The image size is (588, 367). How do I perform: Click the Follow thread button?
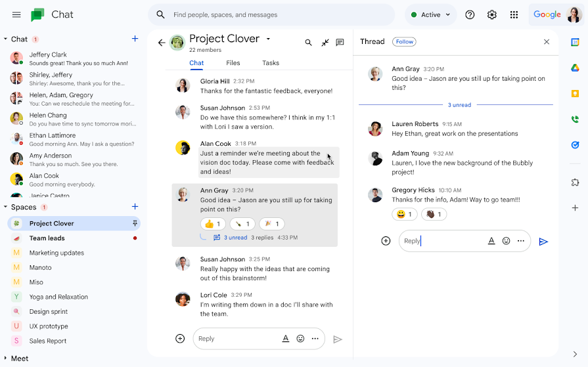click(x=404, y=41)
